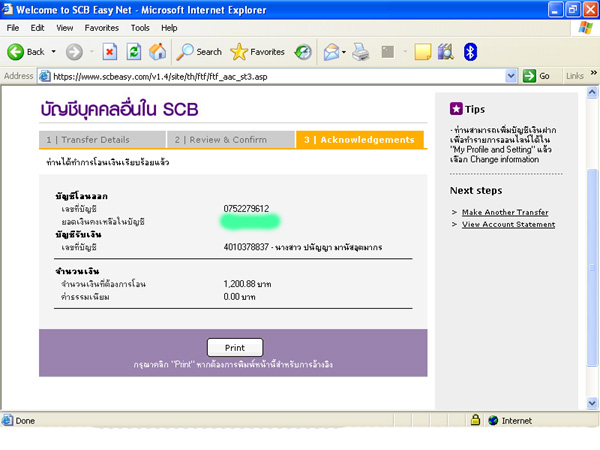Open the Favorites menu
The height and width of the screenshot is (450, 600).
click(102, 28)
